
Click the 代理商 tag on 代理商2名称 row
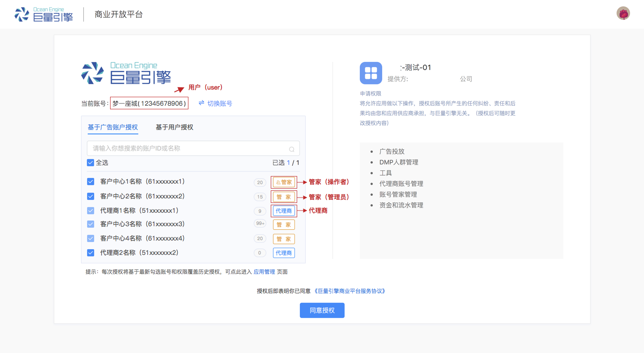click(x=284, y=253)
